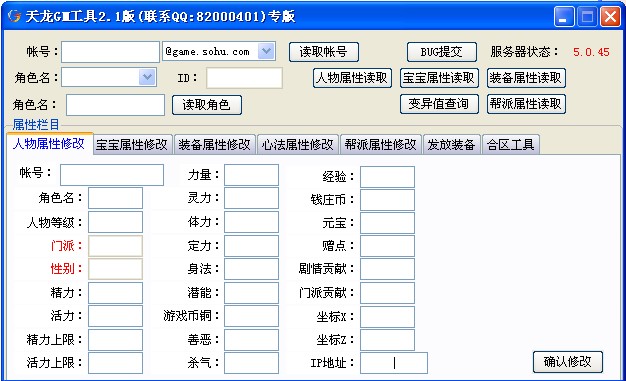The height and width of the screenshot is (381, 626).
Task: Switch to 宝宝属性修改 tab
Action: coord(132,145)
